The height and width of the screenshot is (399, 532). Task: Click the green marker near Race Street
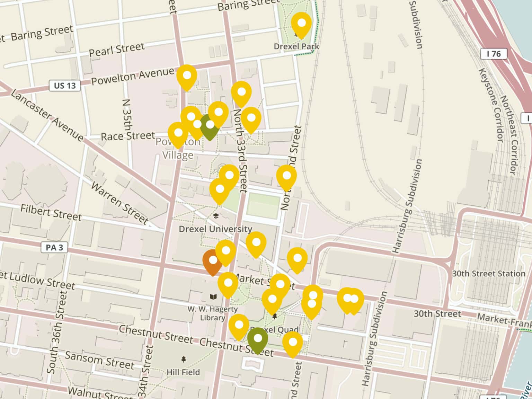[210, 126]
